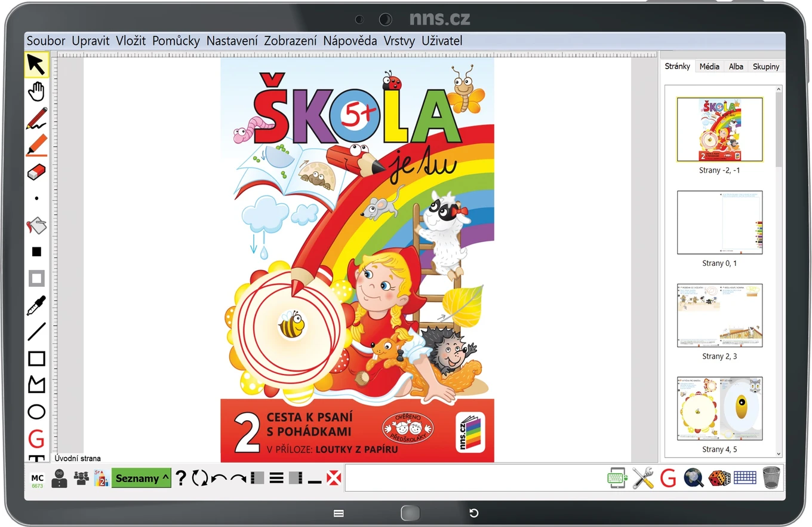This screenshot has height=527, width=812.
Task: Open the Soubor menu
Action: tap(46, 41)
